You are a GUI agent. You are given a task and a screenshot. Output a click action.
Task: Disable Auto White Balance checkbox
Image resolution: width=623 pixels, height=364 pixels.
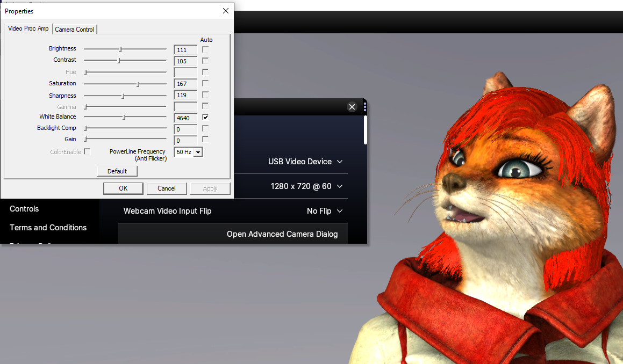pyautogui.click(x=205, y=117)
